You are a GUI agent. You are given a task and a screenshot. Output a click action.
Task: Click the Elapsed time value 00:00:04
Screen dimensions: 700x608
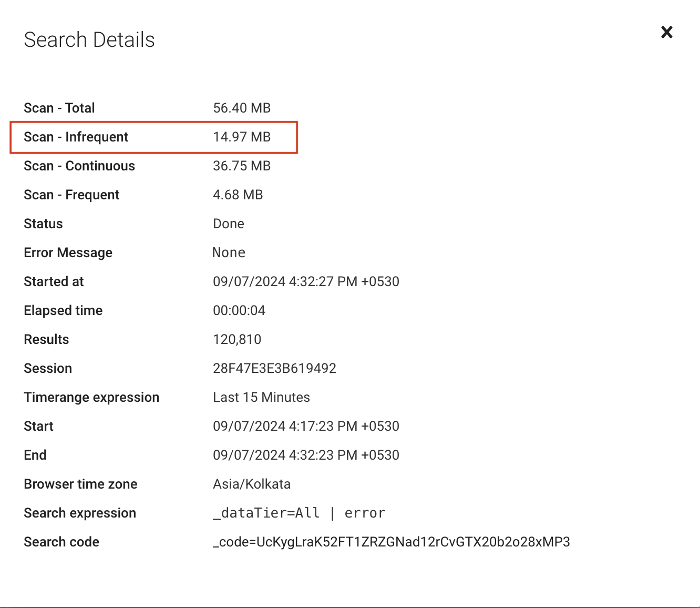tap(239, 310)
